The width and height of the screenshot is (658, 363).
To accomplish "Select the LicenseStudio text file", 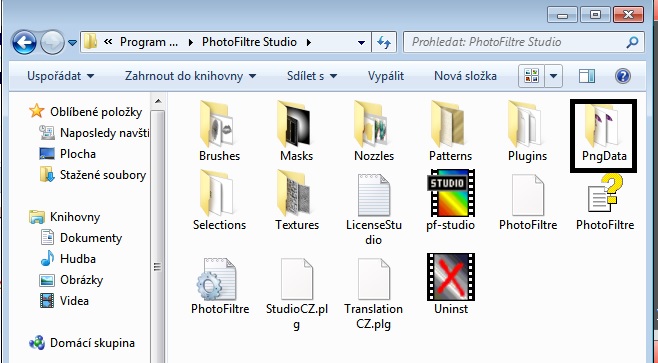I will coord(373,209).
